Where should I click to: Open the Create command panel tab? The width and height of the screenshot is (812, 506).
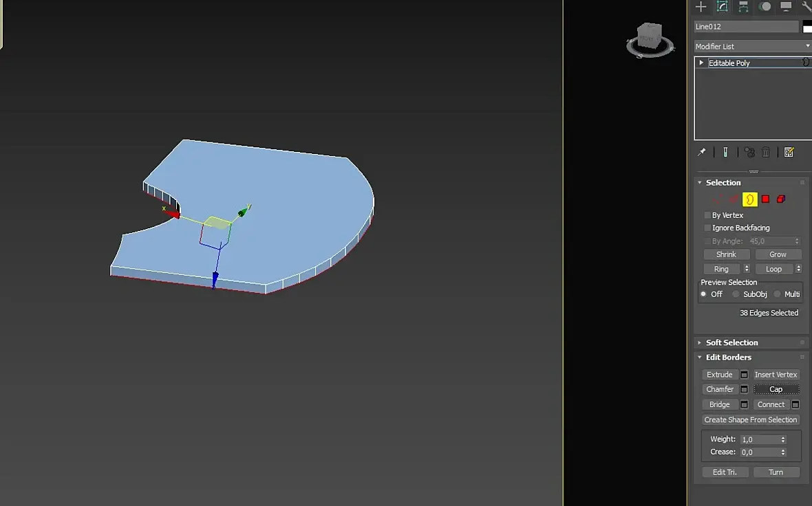coord(701,6)
